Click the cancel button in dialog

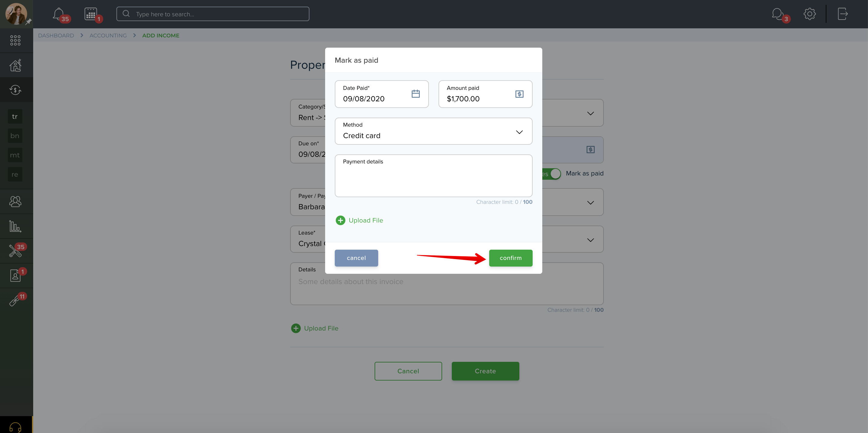(356, 258)
